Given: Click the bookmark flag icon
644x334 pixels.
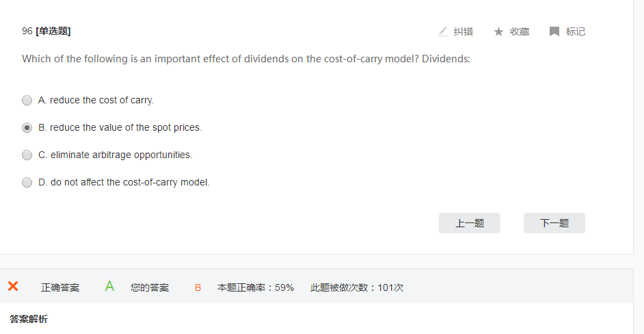Looking at the screenshot, I should [554, 31].
